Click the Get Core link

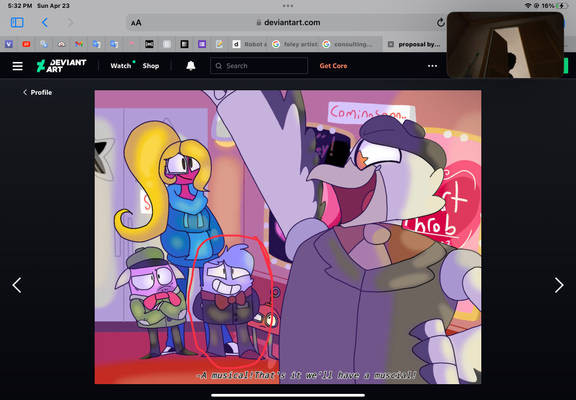[x=333, y=66]
